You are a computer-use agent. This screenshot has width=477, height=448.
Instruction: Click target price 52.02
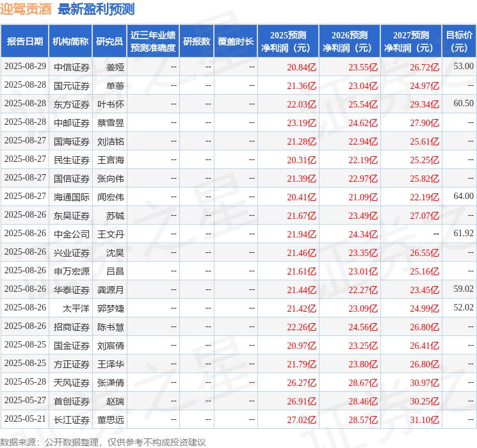[464, 307]
